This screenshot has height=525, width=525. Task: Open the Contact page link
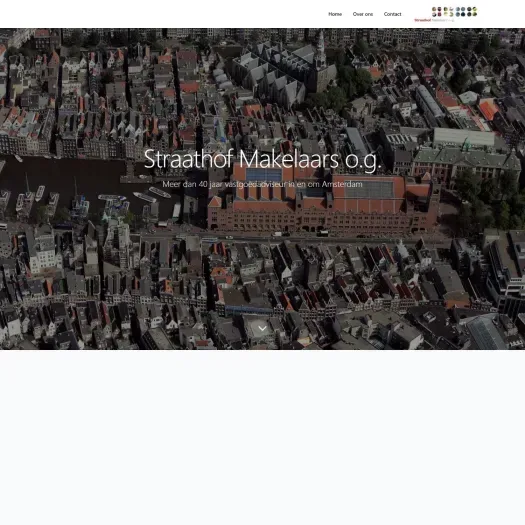pos(392,14)
